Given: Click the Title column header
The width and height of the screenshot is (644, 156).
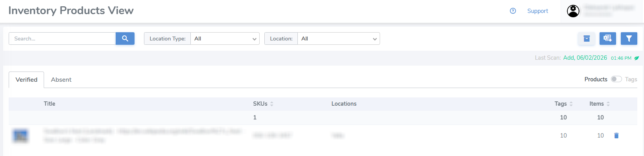Looking at the screenshot, I should pos(50,104).
